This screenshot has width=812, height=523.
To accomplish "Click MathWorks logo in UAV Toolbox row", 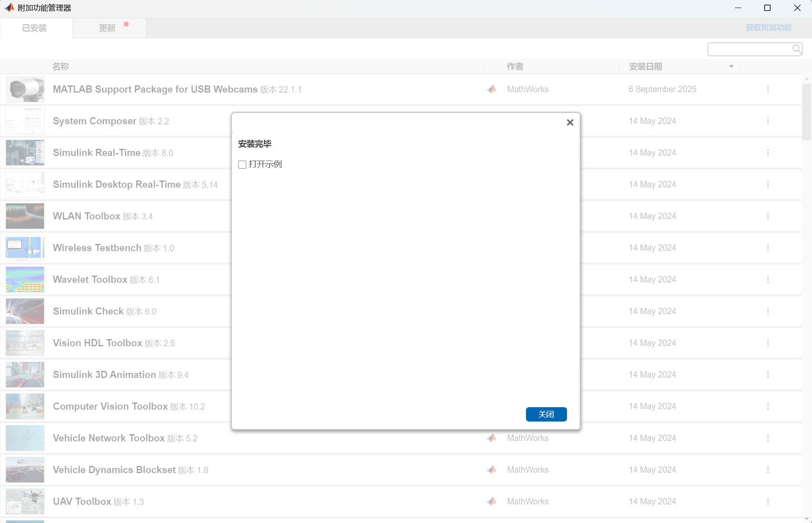I will click(x=492, y=501).
